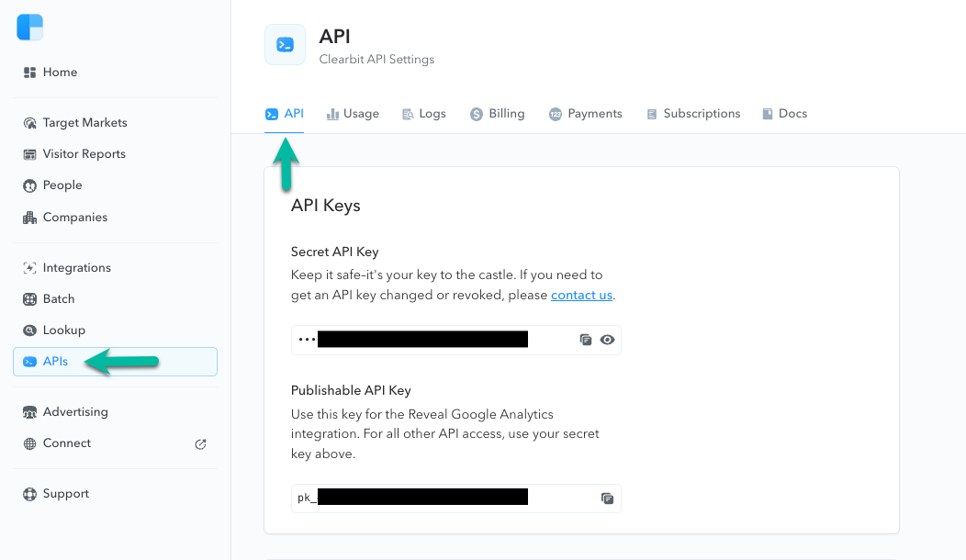966x560 pixels.
Task: Click the Target Markets icon
Action: click(x=29, y=123)
